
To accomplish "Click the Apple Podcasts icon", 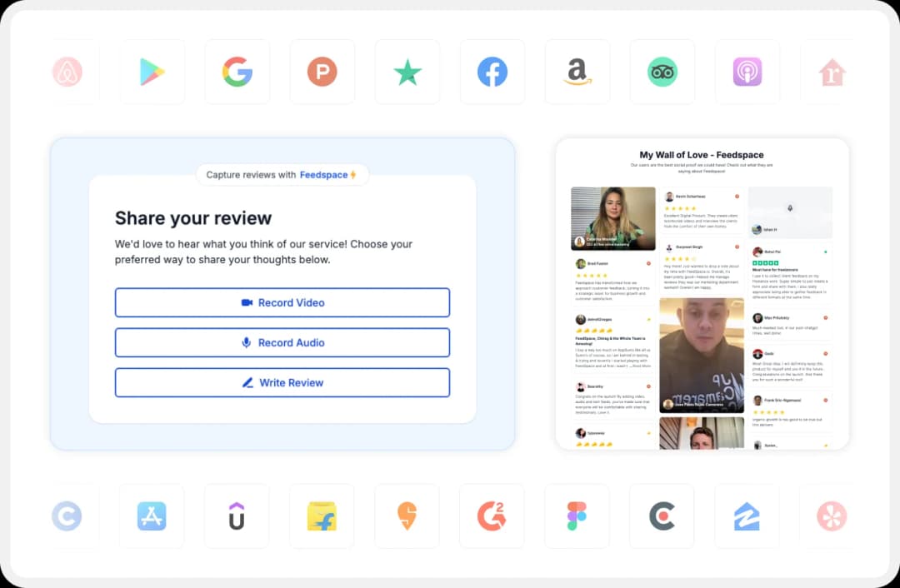I will (x=747, y=72).
